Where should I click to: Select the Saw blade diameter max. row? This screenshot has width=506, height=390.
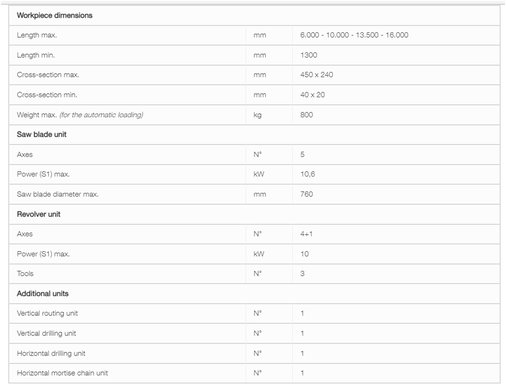pos(254,194)
